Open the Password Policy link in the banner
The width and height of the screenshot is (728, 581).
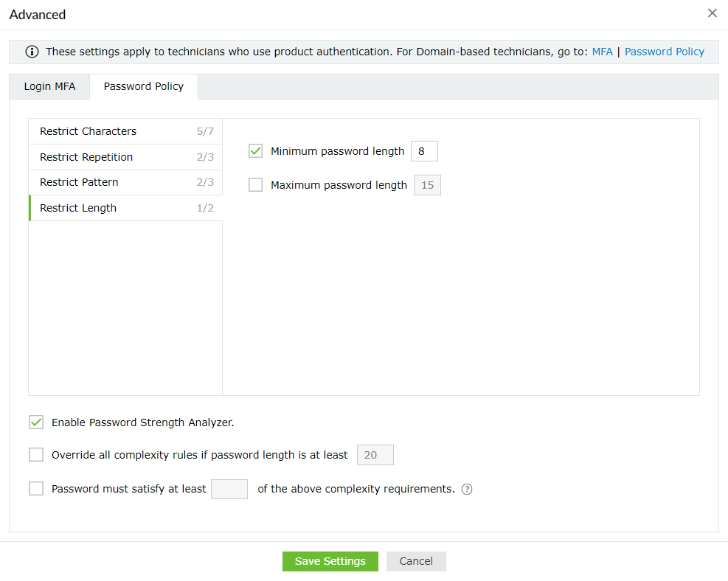tap(664, 52)
